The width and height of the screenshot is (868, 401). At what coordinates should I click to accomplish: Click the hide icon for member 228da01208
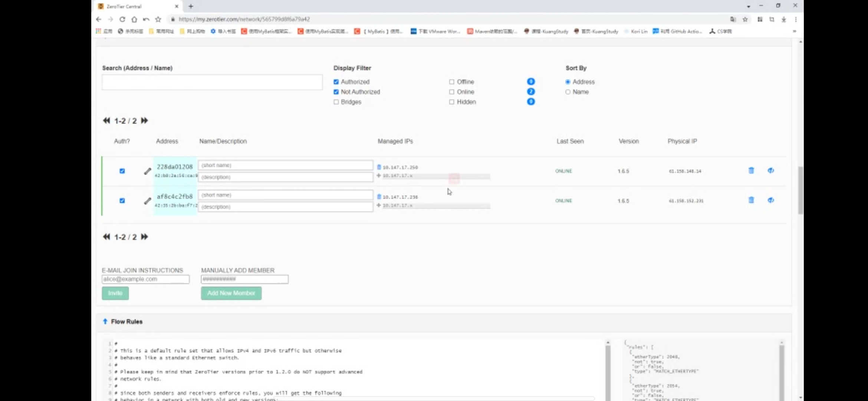pos(771,170)
